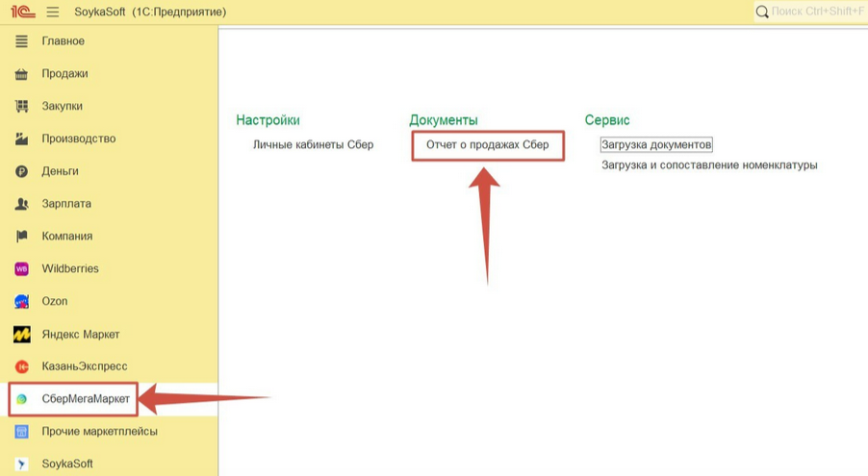Open the Компания section
868x476 pixels.
[x=67, y=237]
